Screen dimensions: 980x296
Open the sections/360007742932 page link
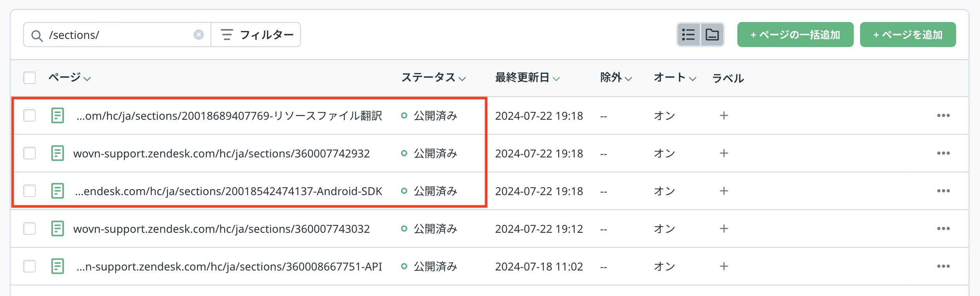pyautogui.click(x=221, y=153)
